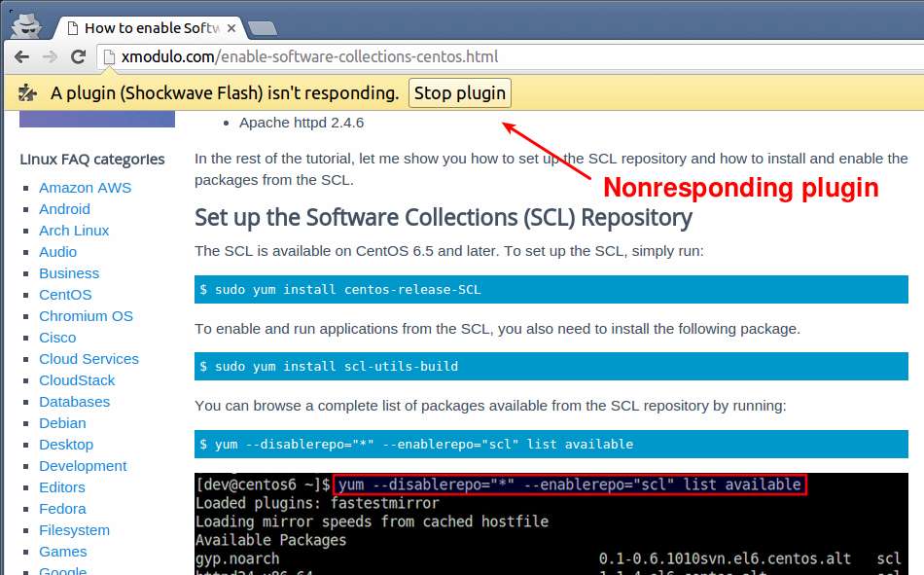Click the 'gyp.noarch' package name
Screen dimensions: 924x575
pyautogui.click(x=237, y=558)
